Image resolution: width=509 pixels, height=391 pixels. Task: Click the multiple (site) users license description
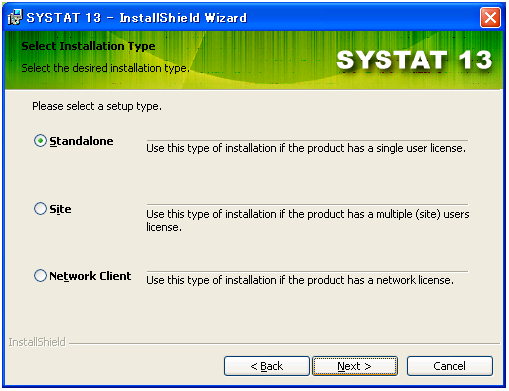coord(307,220)
